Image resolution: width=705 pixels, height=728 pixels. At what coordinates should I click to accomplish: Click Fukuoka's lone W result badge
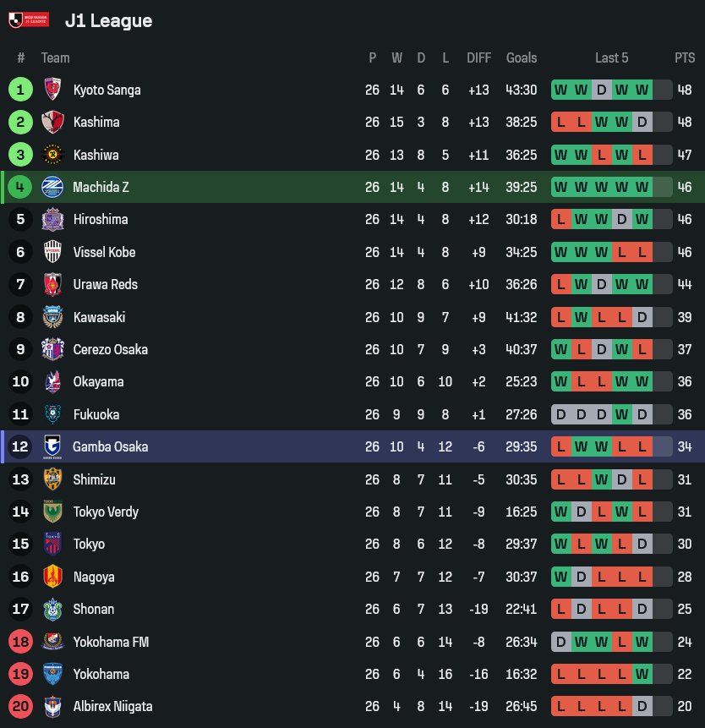622,414
